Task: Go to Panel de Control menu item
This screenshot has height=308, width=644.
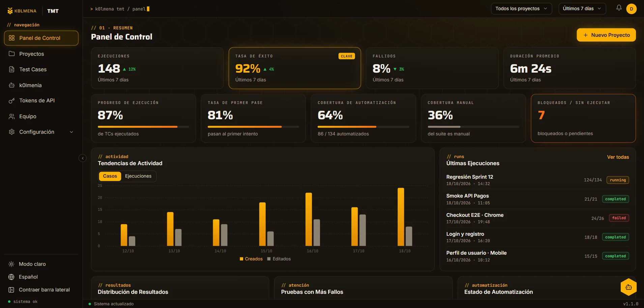Action: tap(41, 38)
